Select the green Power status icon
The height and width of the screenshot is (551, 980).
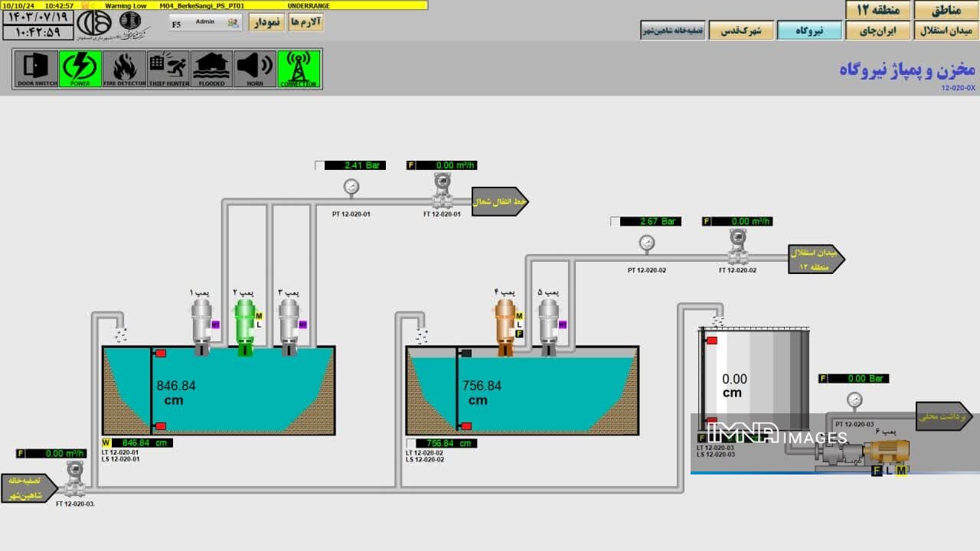(80, 69)
